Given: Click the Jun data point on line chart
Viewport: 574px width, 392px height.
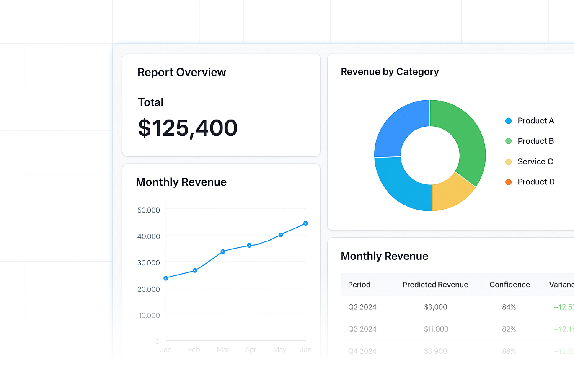Looking at the screenshot, I should 306,223.
